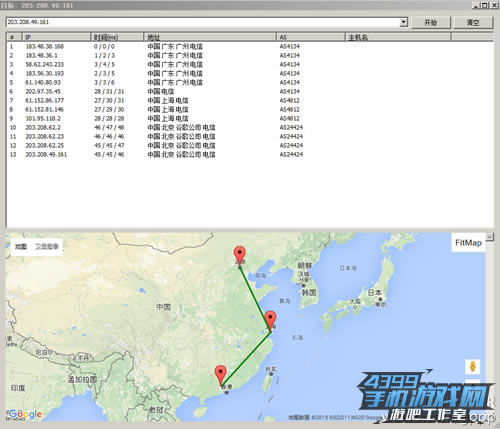Click the 开始 (Start) button
Image resolution: width=500 pixels, height=429 pixels.
(431, 23)
